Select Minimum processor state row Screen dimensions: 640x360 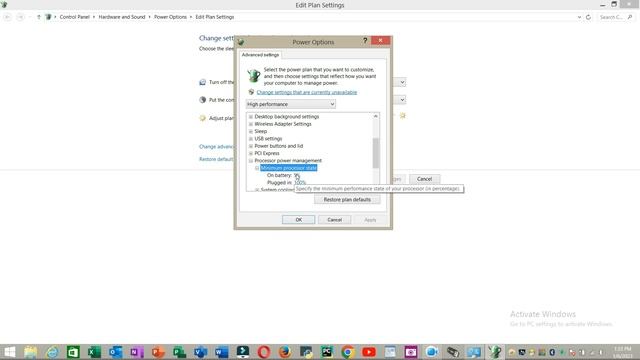click(289, 168)
